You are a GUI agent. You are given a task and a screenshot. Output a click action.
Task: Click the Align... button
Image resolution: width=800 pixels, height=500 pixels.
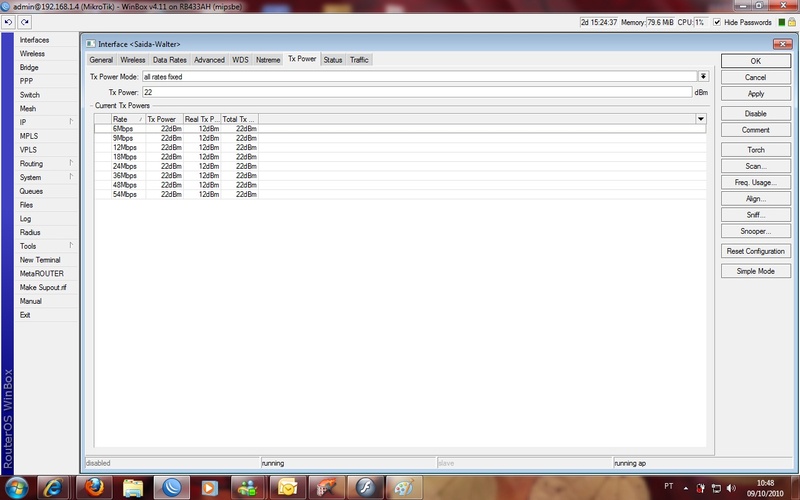pyautogui.click(x=756, y=198)
